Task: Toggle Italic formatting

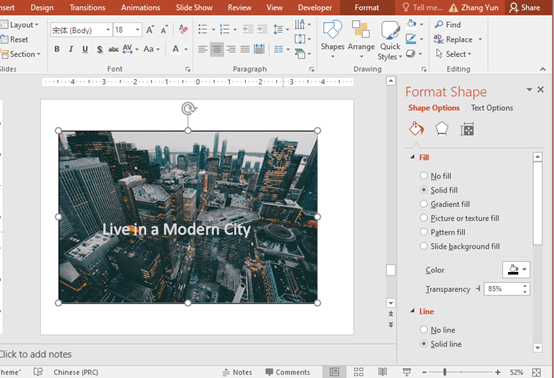Action: [x=71, y=49]
